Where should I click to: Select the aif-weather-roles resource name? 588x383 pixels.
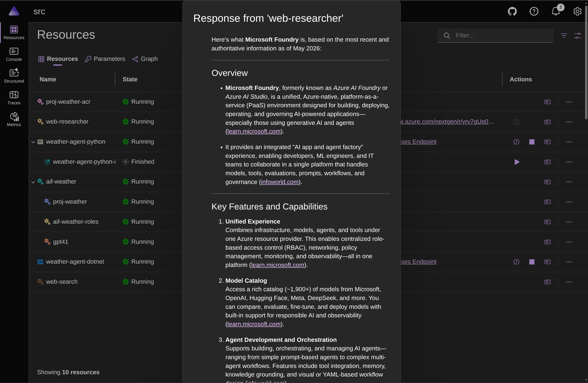[x=76, y=222]
